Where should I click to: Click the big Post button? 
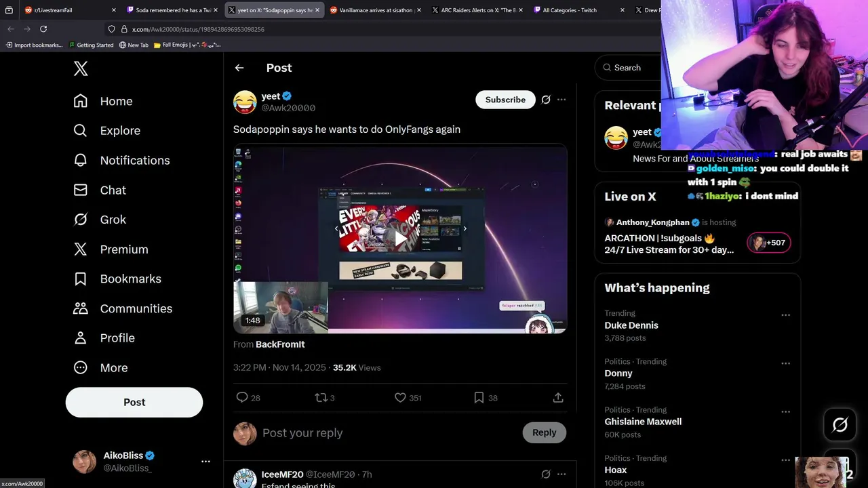[134, 403]
